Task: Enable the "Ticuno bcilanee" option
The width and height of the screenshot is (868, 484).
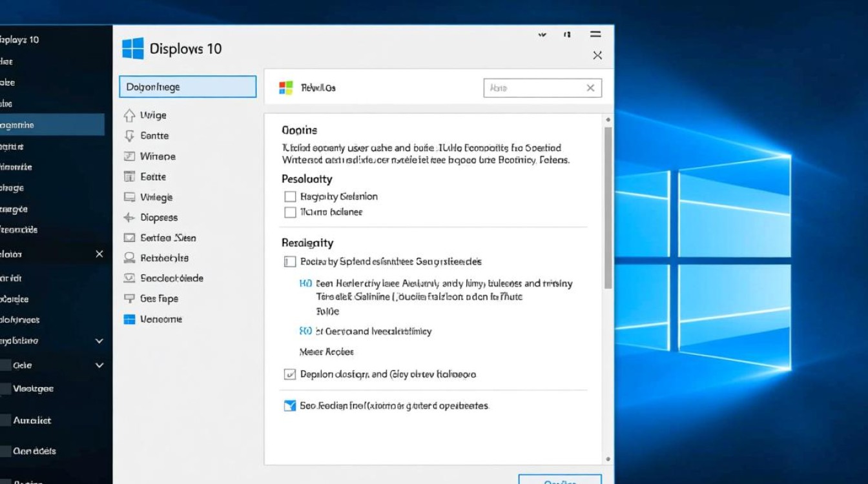Action: (x=290, y=212)
